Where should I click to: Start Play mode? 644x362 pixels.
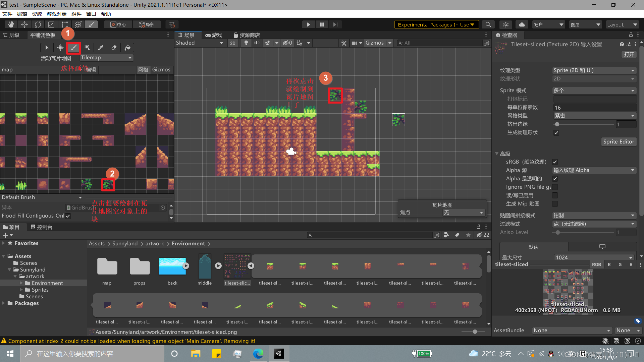[308, 24]
